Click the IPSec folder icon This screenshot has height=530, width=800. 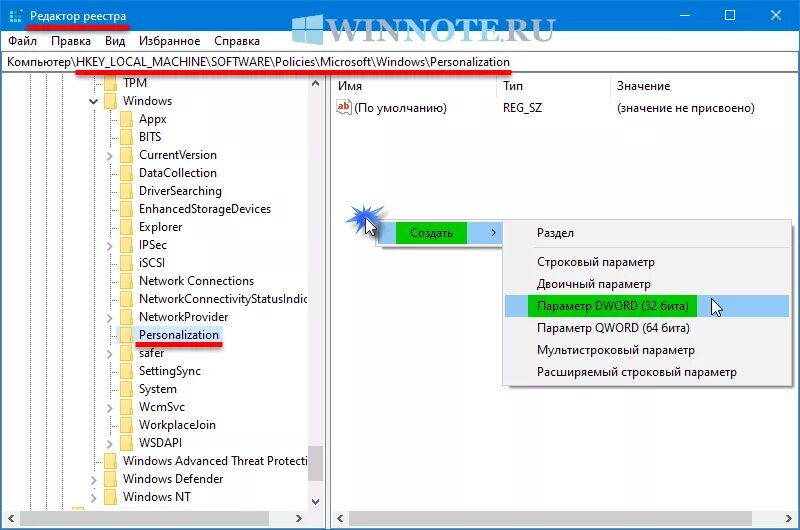tap(127, 245)
